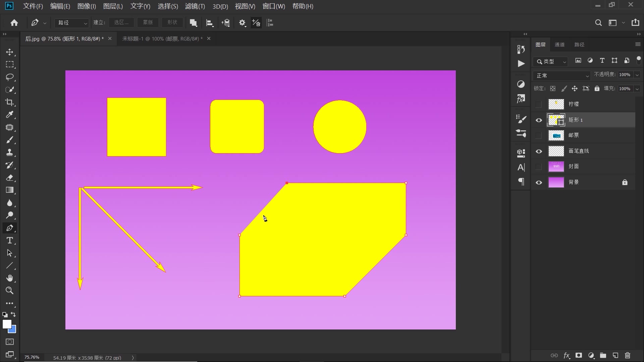Screen dimensions: 644x362
Task: Switch to the 通道 panel tab
Action: [x=559, y=45]
